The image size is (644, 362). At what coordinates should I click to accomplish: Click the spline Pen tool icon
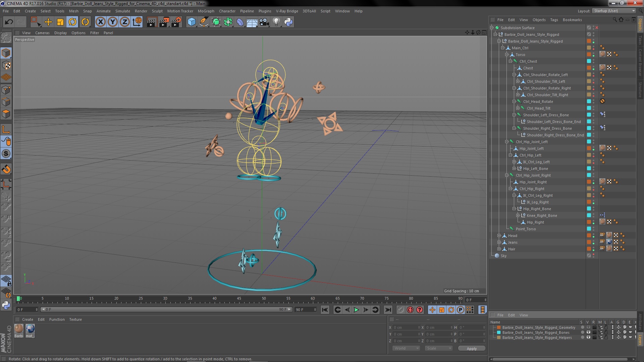click(x=204, y=22)
